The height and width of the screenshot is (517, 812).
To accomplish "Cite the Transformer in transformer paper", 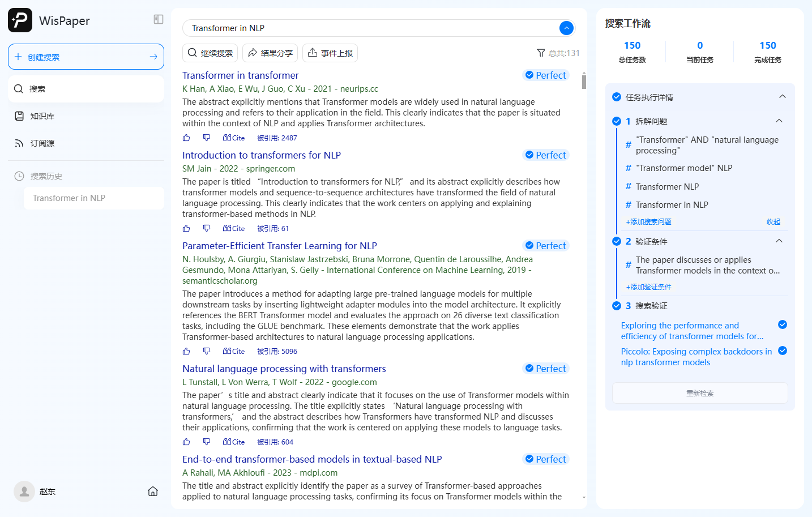I will (x=234, y=138).
